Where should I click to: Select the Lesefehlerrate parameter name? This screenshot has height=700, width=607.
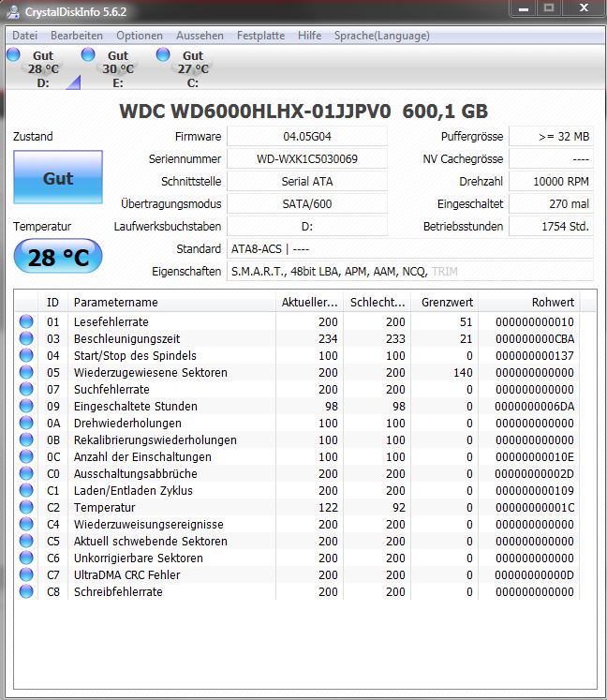pos(111,321)
